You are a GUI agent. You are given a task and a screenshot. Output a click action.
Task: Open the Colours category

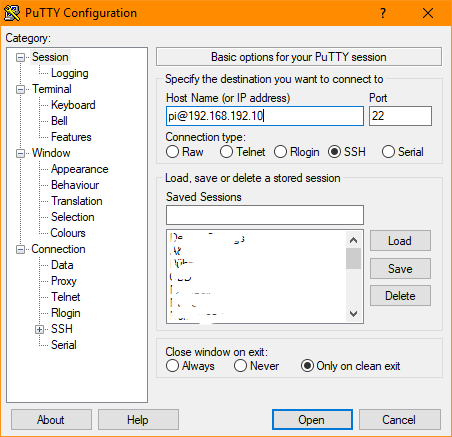68,233
